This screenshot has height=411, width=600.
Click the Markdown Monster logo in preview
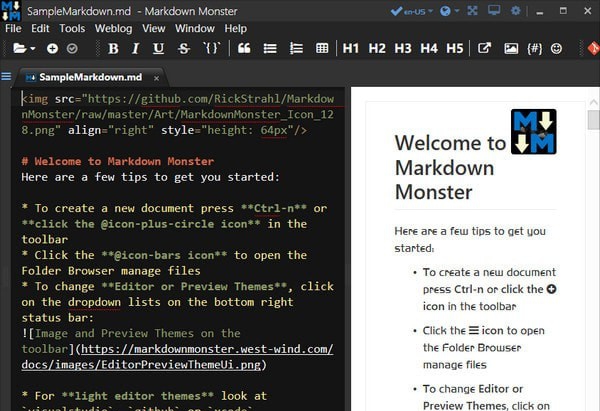533,132
